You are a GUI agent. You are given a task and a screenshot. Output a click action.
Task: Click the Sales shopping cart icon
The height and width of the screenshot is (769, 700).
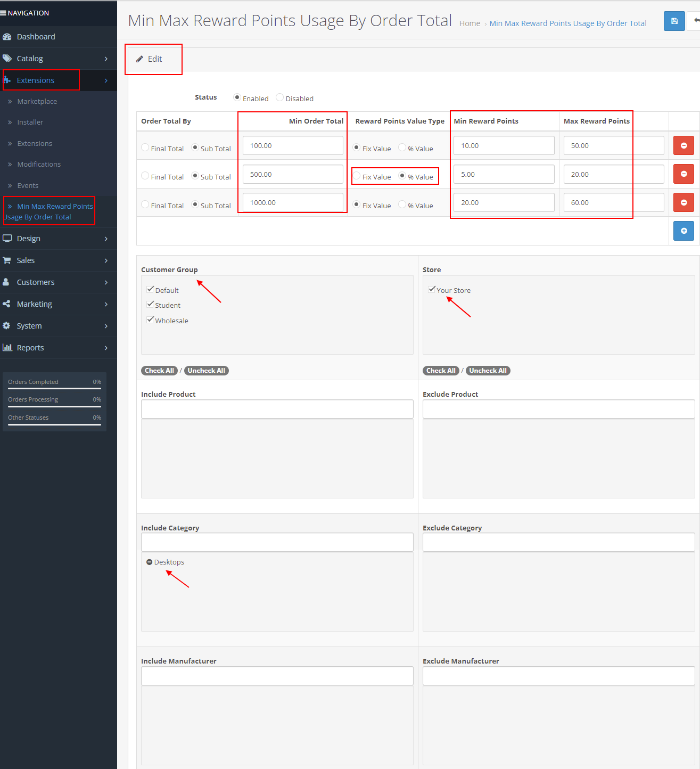coord(7,260)
